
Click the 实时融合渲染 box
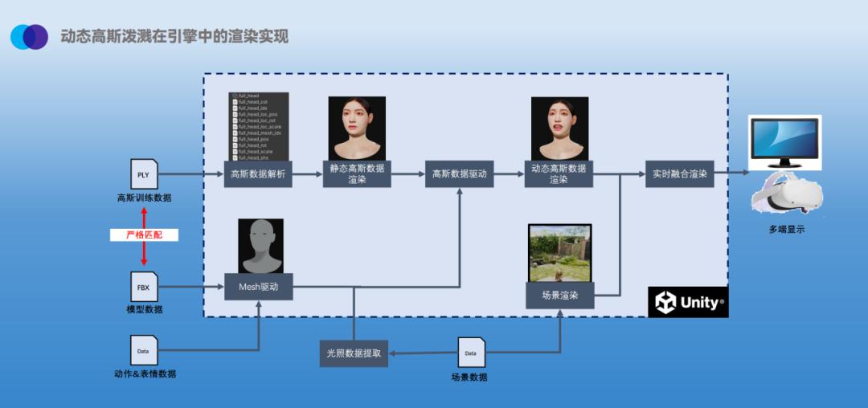680,174
